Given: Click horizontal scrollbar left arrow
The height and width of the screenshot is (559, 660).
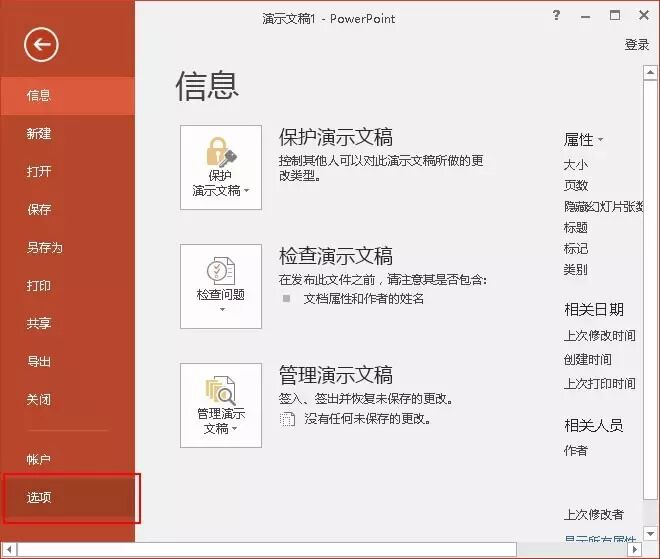Looking at the screenshot, I should coord(9,550).
